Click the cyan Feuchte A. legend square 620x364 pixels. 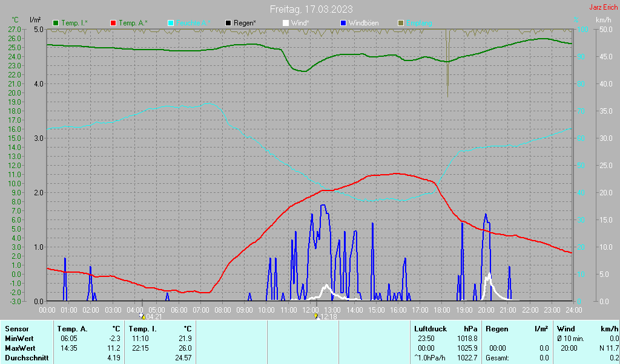[170, 24]
